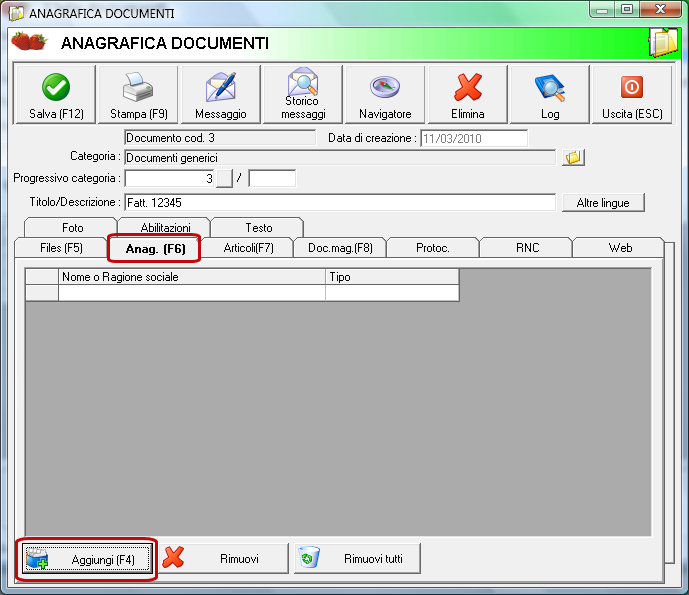The width and height of the screenshot is (689, 595).
Task: Delete the document with Elimina
Action: 468,94
